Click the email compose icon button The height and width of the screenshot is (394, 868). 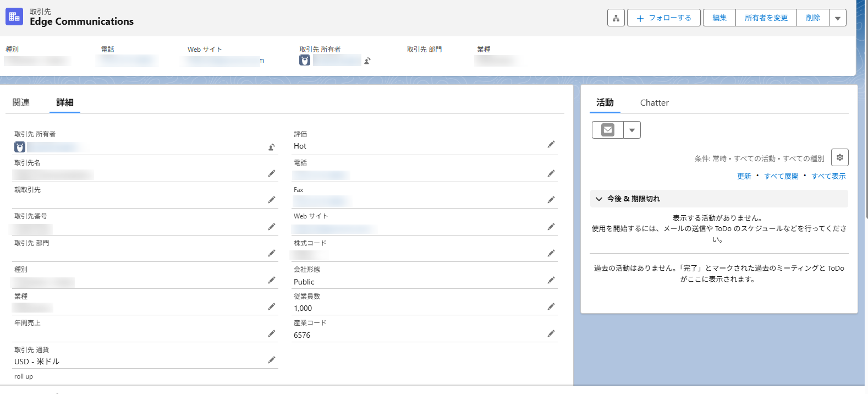pyautogui.click(x=608, y=130)
